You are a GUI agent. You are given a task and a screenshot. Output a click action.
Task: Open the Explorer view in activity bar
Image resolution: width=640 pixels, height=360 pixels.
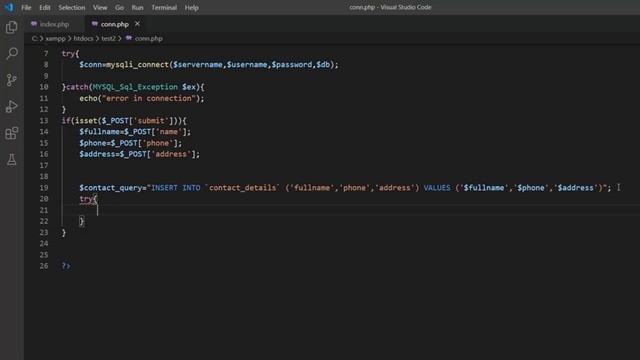(x=11, y=27)
